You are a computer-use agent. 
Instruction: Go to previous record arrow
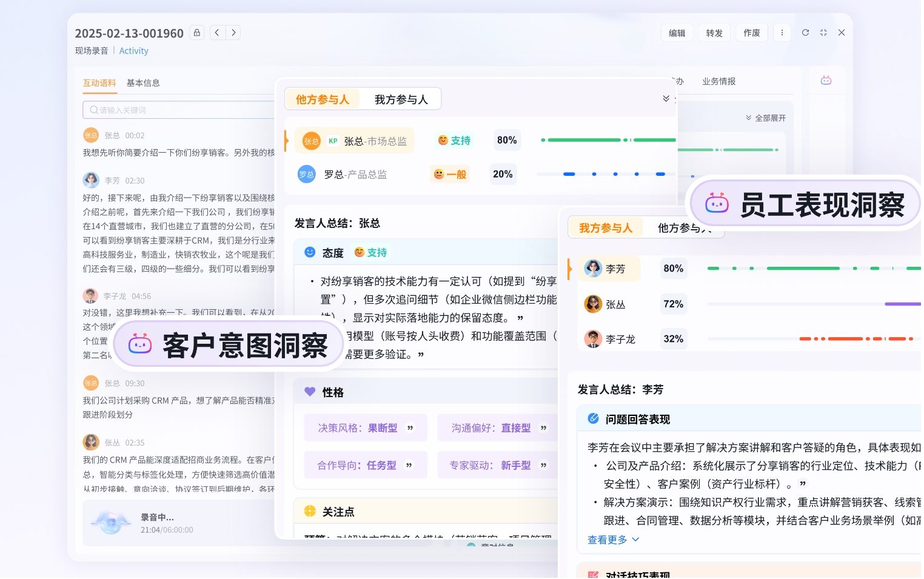(217, 33)
